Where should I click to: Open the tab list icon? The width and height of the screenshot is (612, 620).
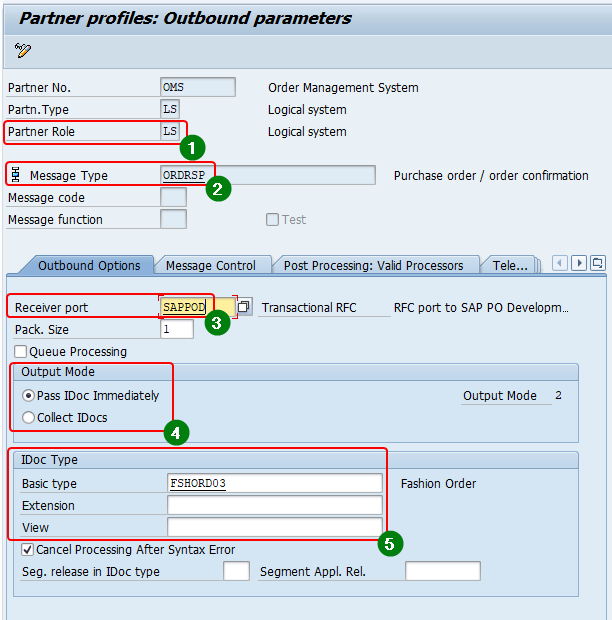coord(597,263)
